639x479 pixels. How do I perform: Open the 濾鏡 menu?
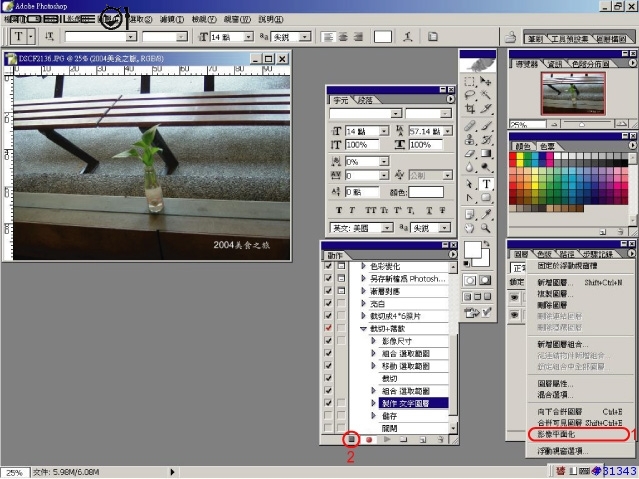coord(171,19)
